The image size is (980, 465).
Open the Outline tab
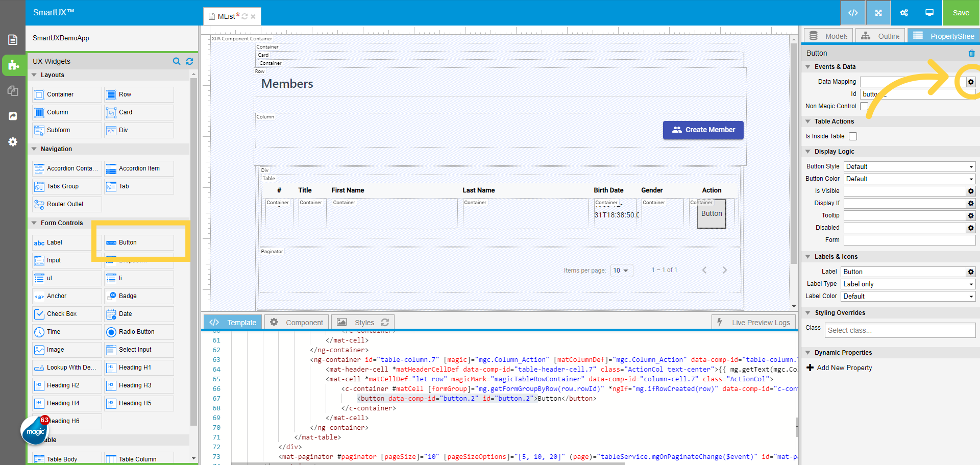(880, 36)
